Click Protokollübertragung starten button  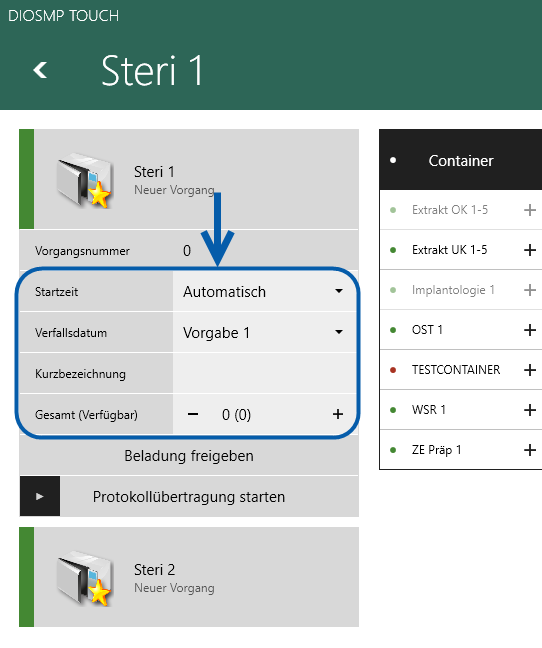(x=189, y=496)
